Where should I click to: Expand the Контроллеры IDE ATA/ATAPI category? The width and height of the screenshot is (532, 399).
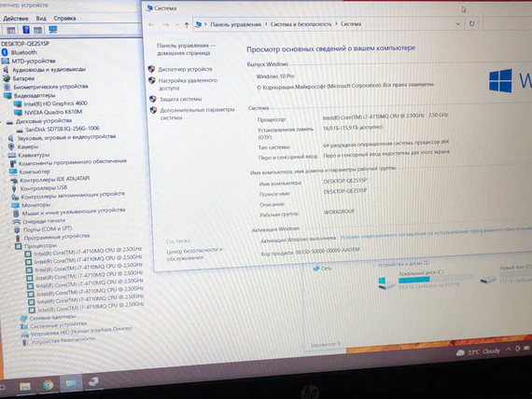tap(5, 181)
